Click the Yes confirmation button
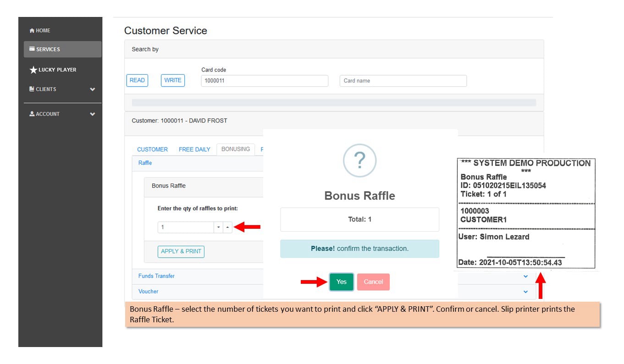 (x=342, y=282)
